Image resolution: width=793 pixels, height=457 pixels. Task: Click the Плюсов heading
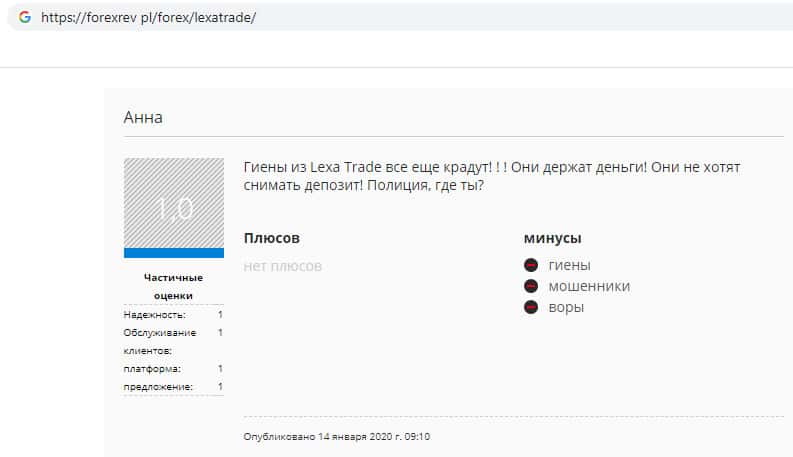tap(272, 238)
